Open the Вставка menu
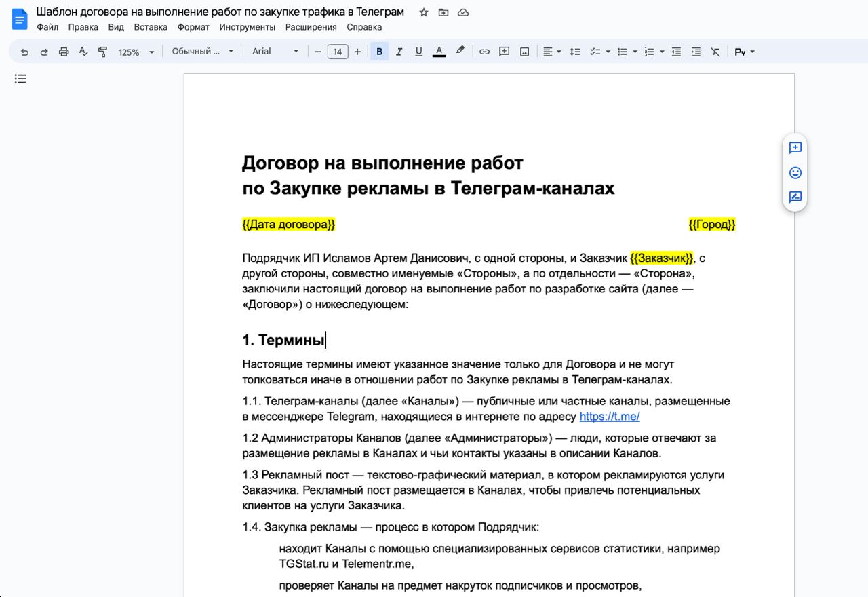The width and height of the screenshot is (868, 597). click(x=151, y=27)
